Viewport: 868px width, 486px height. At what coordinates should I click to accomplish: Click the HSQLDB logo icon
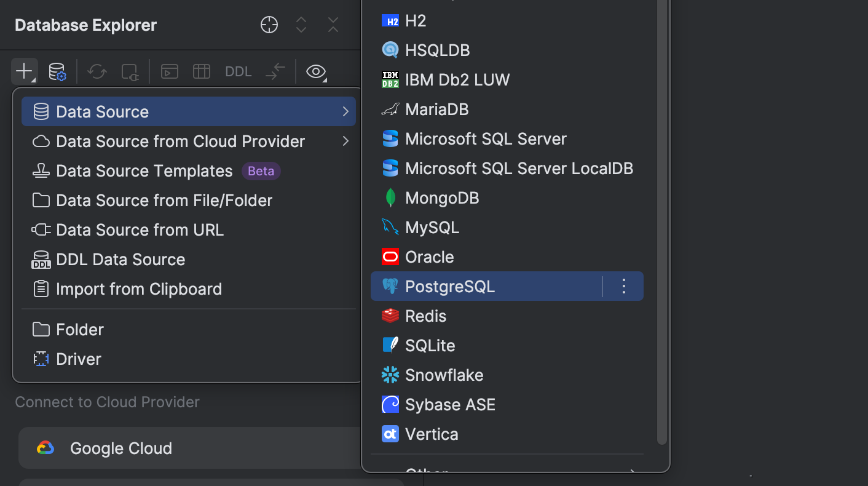390,50
